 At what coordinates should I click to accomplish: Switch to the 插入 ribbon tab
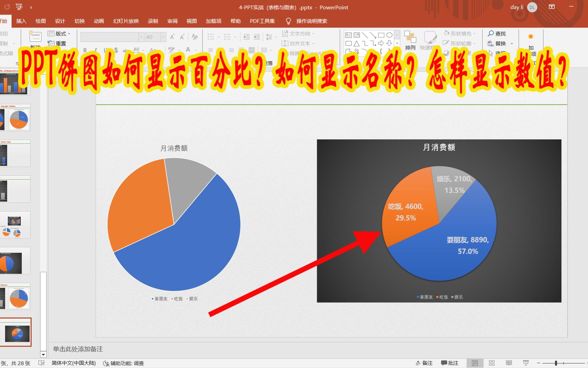(21, 21)
